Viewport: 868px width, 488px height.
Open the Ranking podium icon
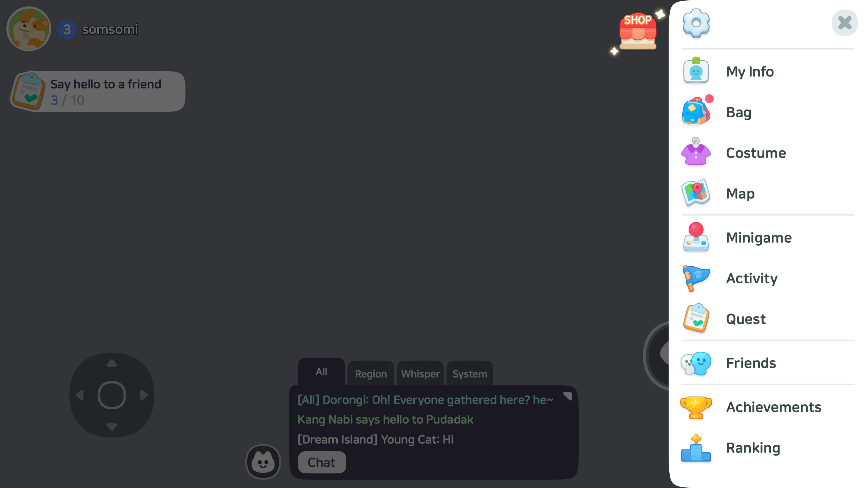696,448
